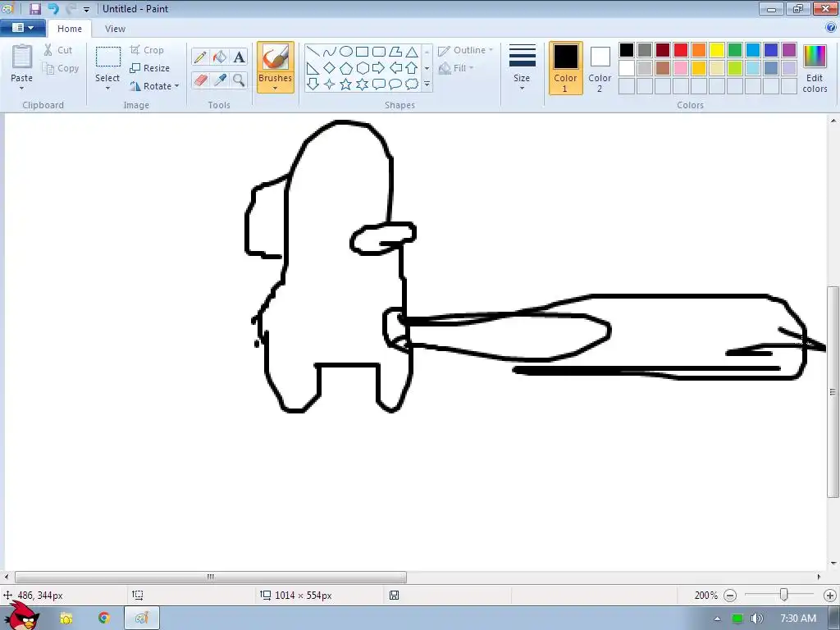Choose the Line shape

[x=313, y=52]
